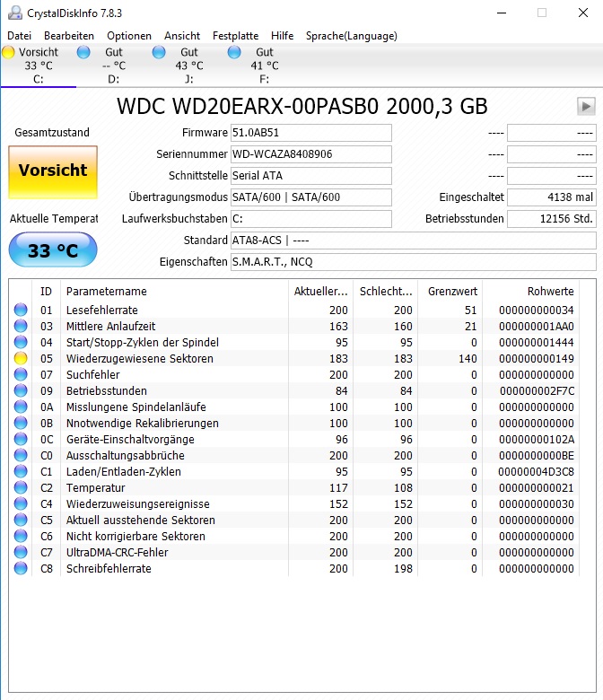Select the Wiederzugewiesene Sektoren parameter text
This screenshot has height=700, width=603.
[x=140, y=358]
